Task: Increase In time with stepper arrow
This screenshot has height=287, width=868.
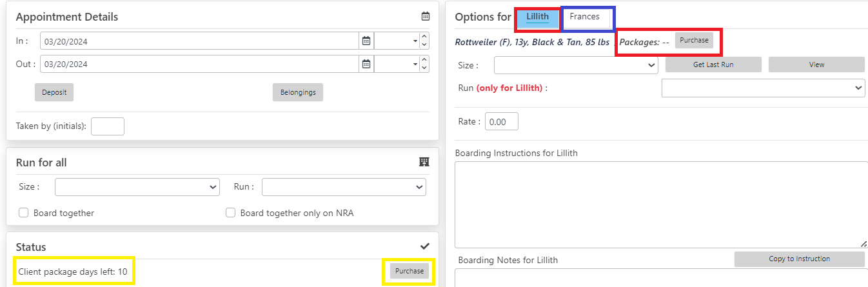Action: tap(424, 37)
